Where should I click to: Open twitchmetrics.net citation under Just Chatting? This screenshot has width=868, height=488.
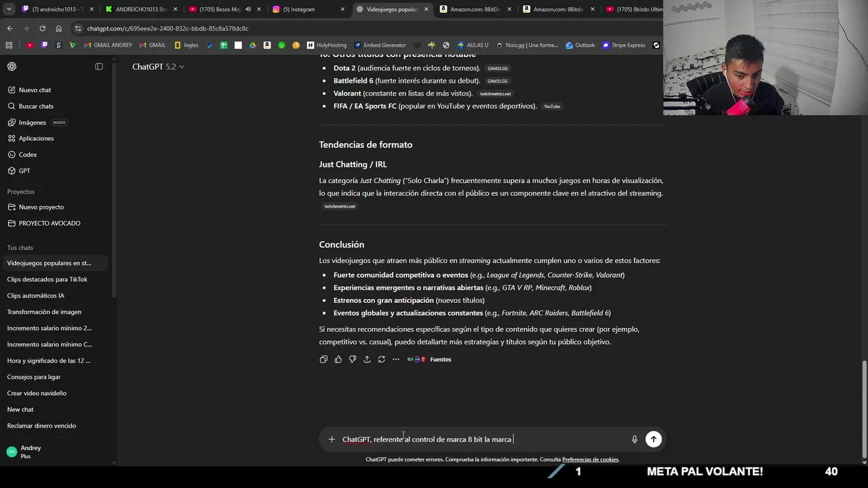(340, 206)
